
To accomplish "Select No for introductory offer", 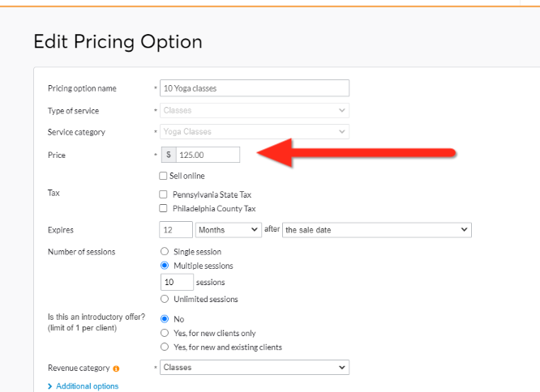I will pos(165,319).
